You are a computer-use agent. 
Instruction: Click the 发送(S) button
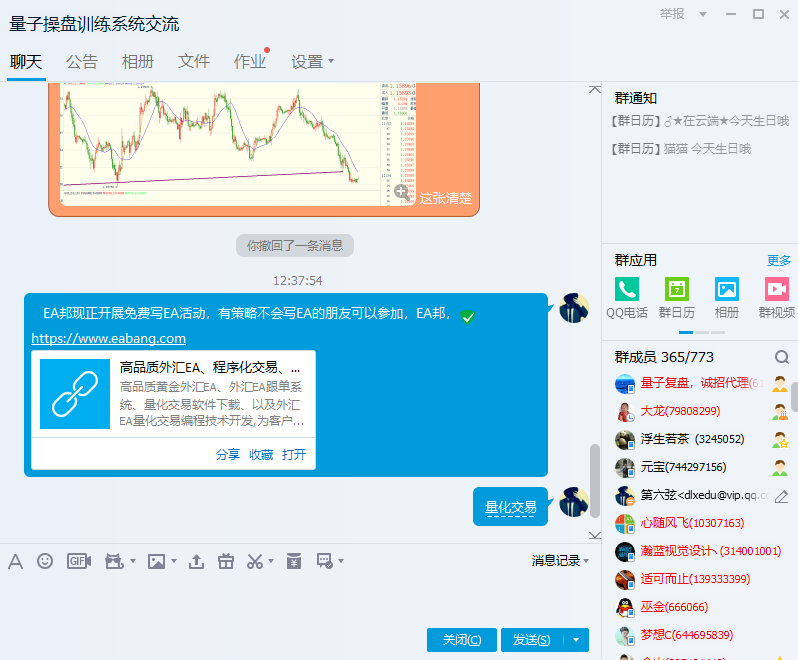tap(532, 640)
